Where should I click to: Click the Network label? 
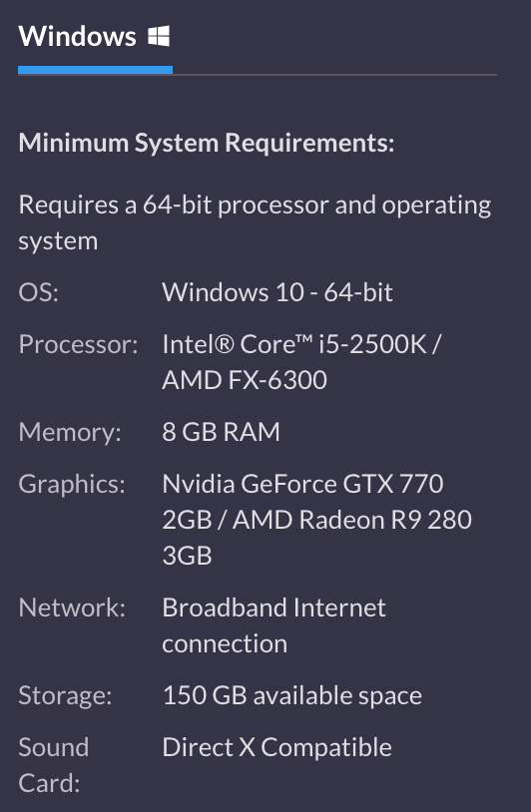click(x=72, y=608)
